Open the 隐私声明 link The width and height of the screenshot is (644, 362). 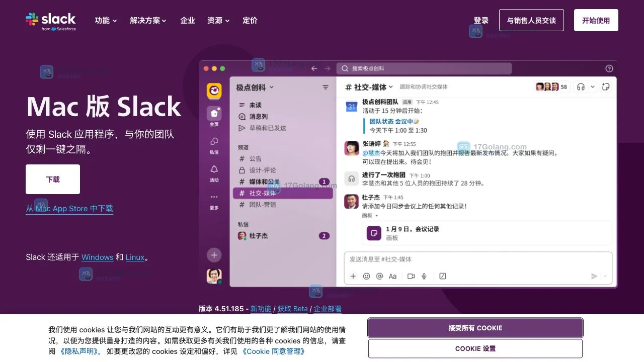point(80,351)
